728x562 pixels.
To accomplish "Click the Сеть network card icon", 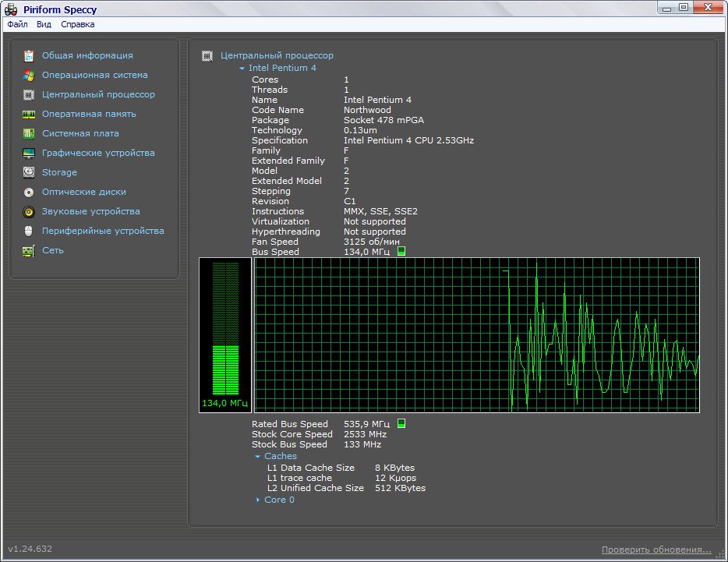I will 29,251.
